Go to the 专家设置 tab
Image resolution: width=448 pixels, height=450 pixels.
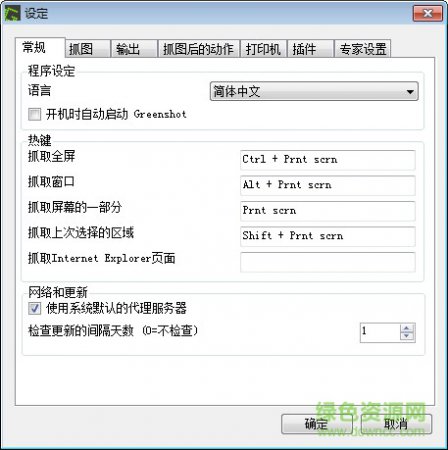[363, 49]
